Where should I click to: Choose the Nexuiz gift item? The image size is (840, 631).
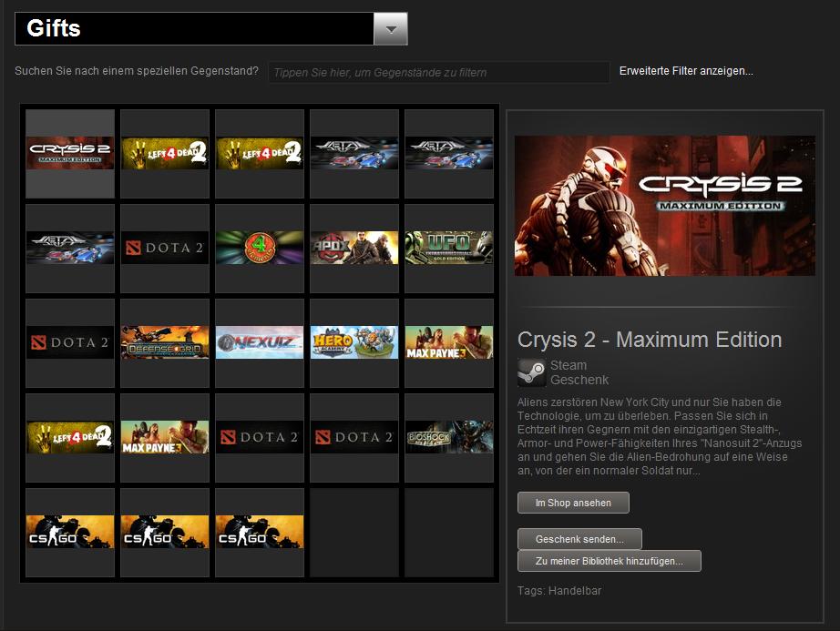(x=260, y=343)
